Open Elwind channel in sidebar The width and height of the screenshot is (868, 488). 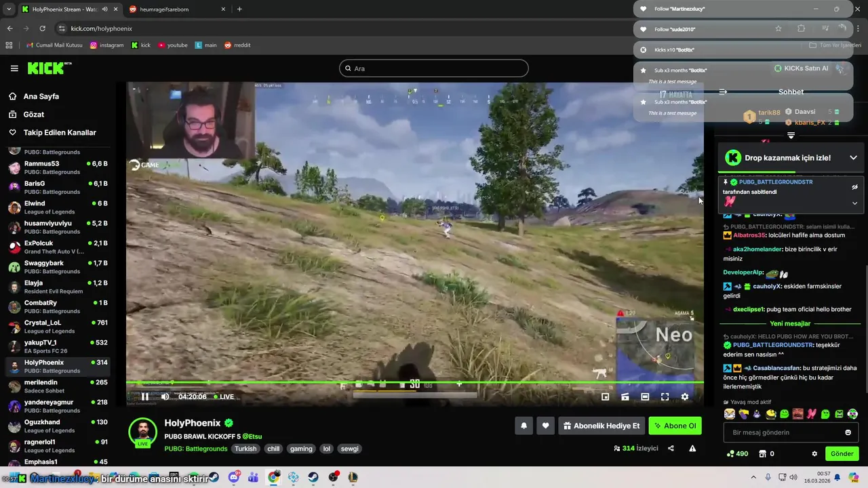[x=58, y=207]
